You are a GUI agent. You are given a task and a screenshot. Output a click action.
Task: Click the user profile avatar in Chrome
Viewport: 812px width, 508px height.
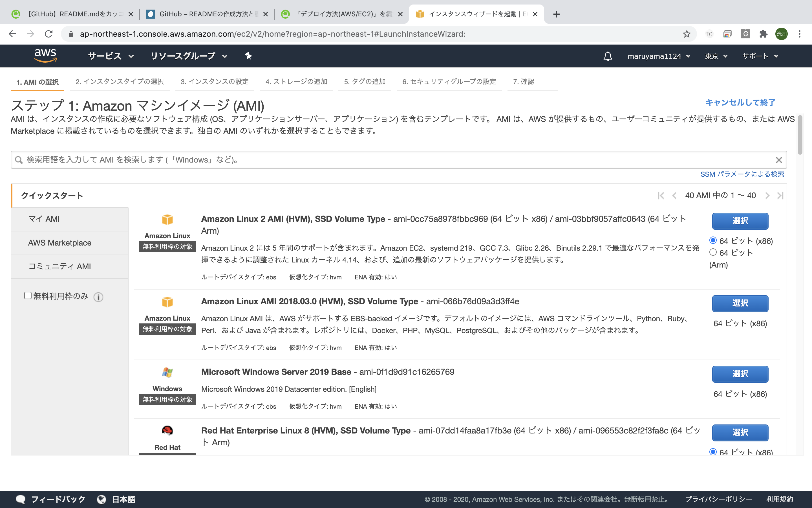tap(782, 34)
